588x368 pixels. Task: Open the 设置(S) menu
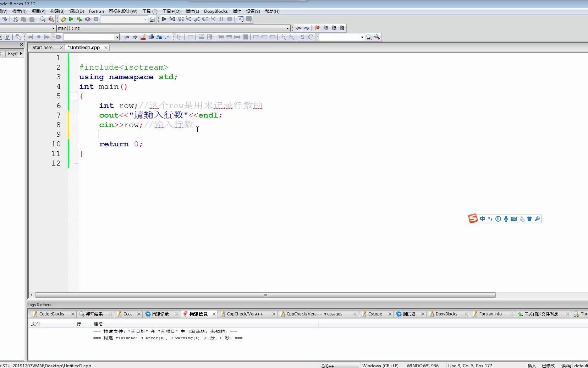point(253,11)
